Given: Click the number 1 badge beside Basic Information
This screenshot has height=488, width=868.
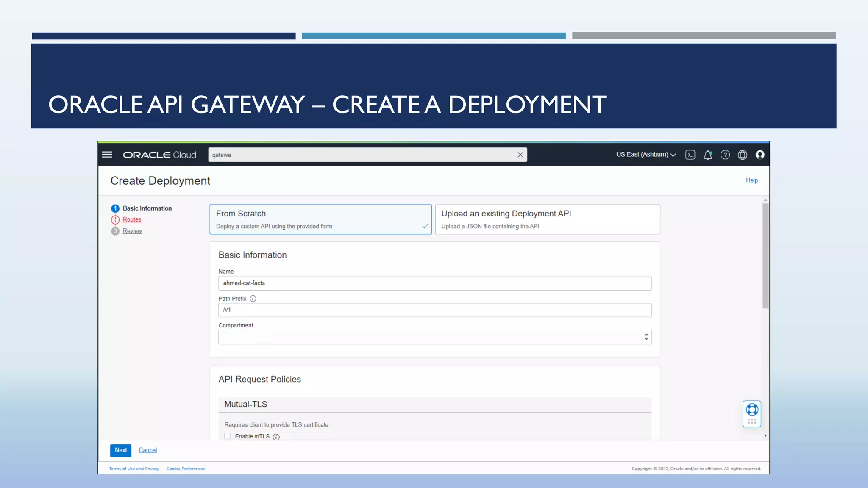Looking at the screenshot, I should click(115, 208).
